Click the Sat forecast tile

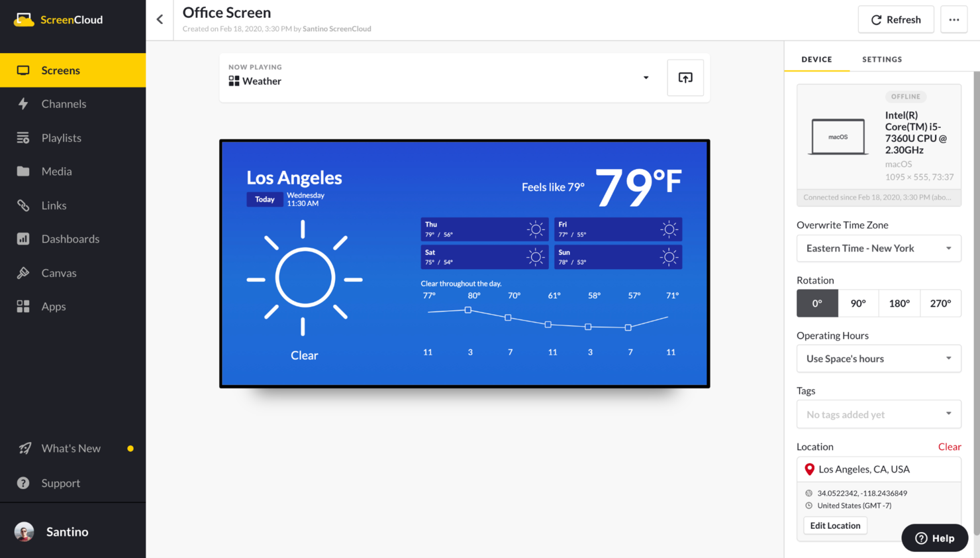click(485, 257)
